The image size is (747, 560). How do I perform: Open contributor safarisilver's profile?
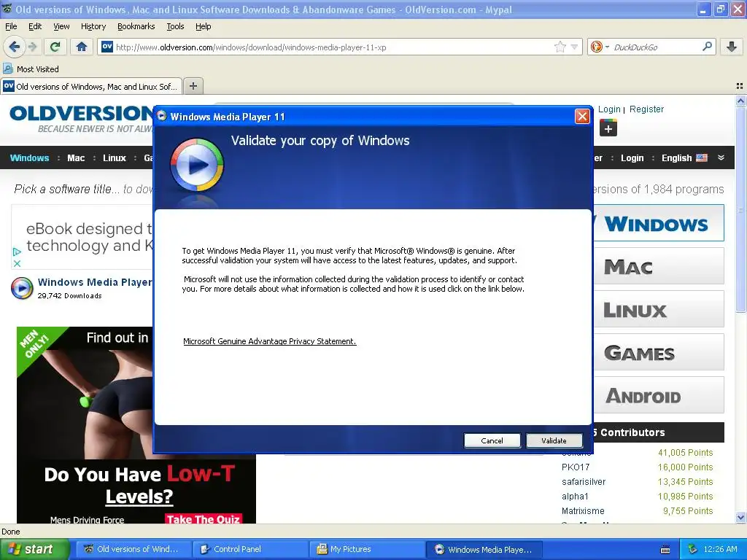point(584,482)
